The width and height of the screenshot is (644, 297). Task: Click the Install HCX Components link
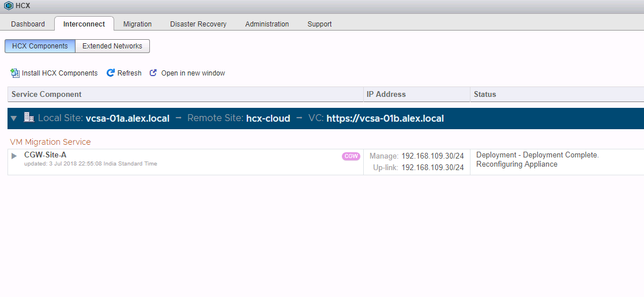click(x=60, y=73)
